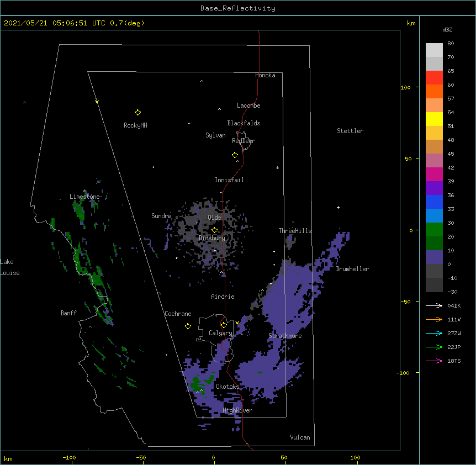Viewport: 476px width, 465px height.
Task: Click the Innisfail label
Action: (229, 180)
